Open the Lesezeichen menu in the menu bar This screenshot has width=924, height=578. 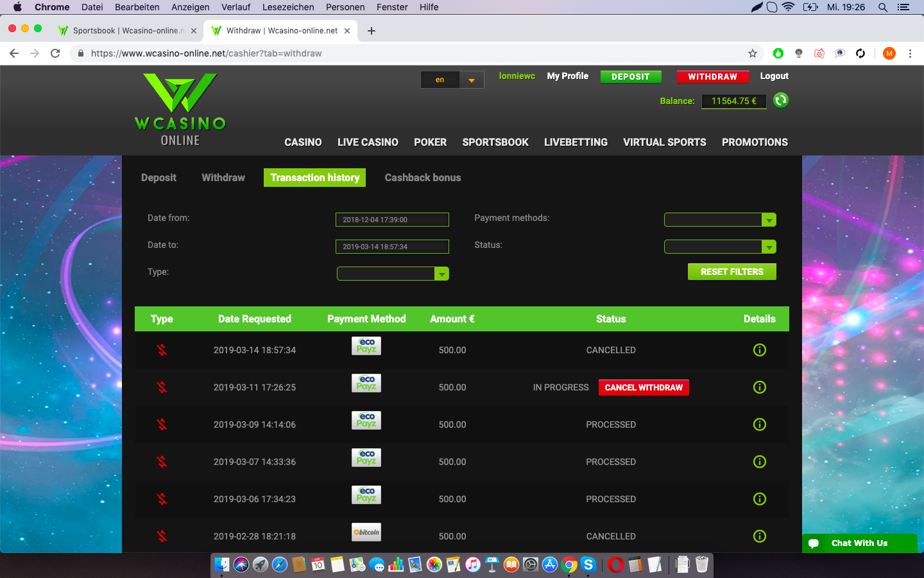click(288, 7)
